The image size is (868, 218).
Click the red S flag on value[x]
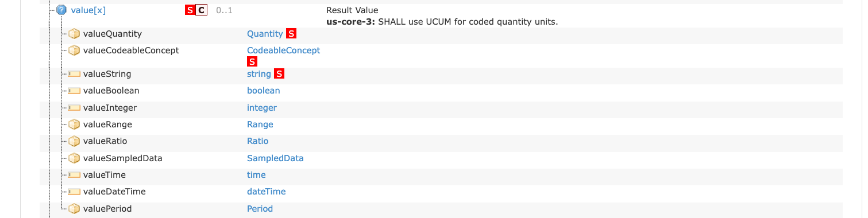pos(190,10)
